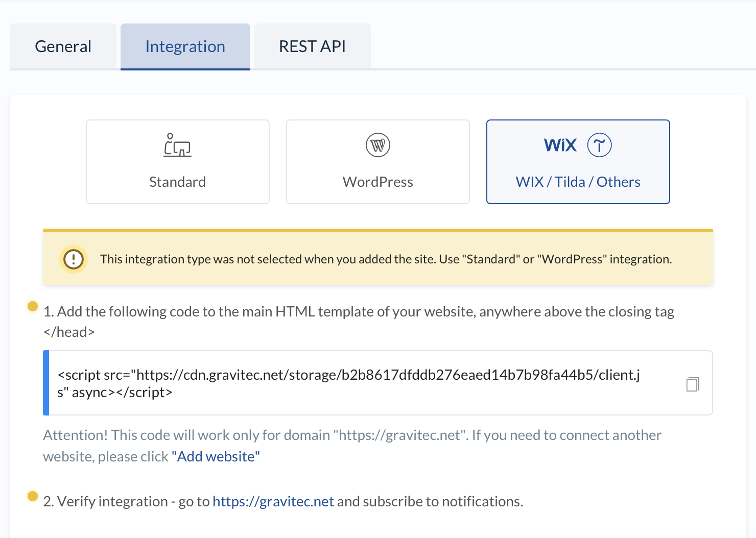Click the step 2 "Verify integration" text
This screenshot has width=756, height=538.
tap(283, 501)
